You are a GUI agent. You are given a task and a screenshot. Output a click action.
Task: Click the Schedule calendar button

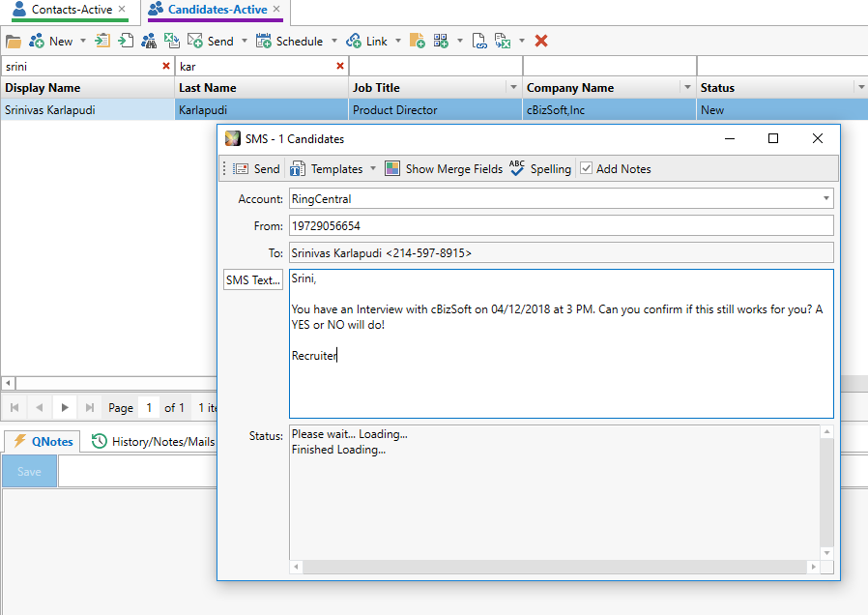tap(290, 41)
